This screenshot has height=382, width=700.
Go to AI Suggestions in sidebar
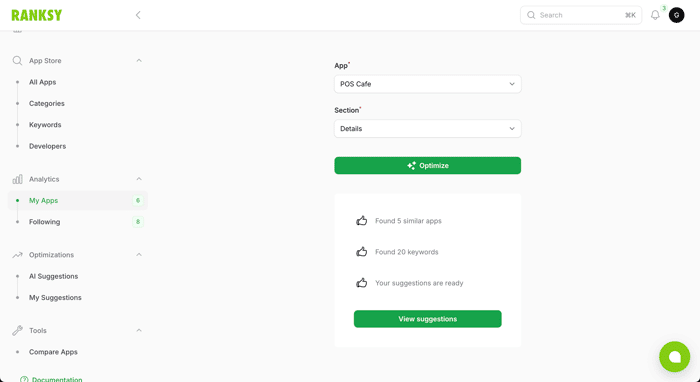point(54,276)
